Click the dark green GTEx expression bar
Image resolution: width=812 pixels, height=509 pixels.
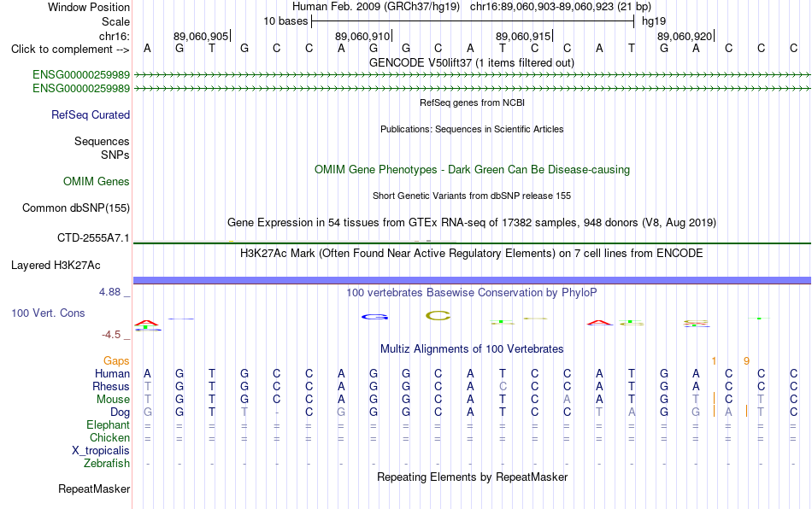click(472, 243)
